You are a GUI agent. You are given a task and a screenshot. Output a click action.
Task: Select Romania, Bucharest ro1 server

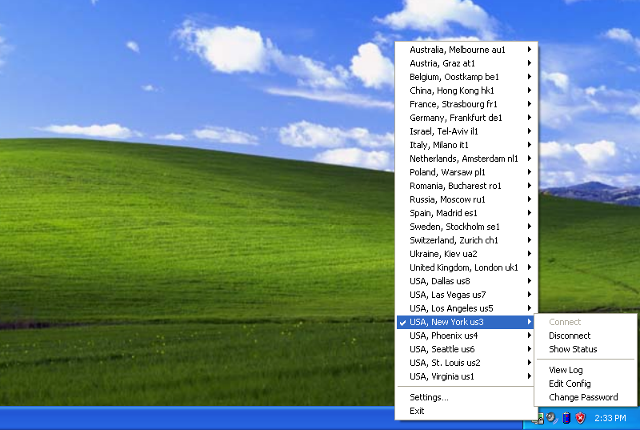(466, 186)
